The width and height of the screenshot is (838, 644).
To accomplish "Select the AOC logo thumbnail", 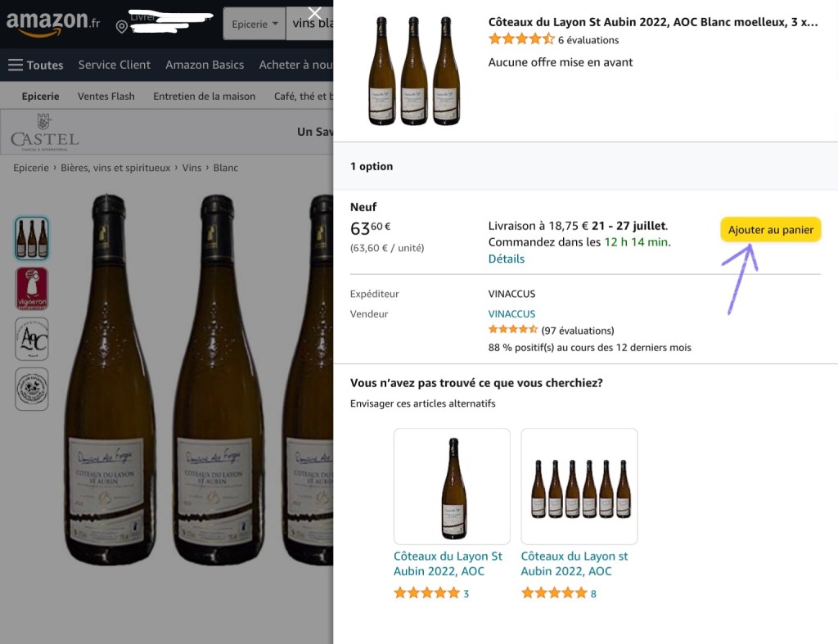I will point(32,339).
